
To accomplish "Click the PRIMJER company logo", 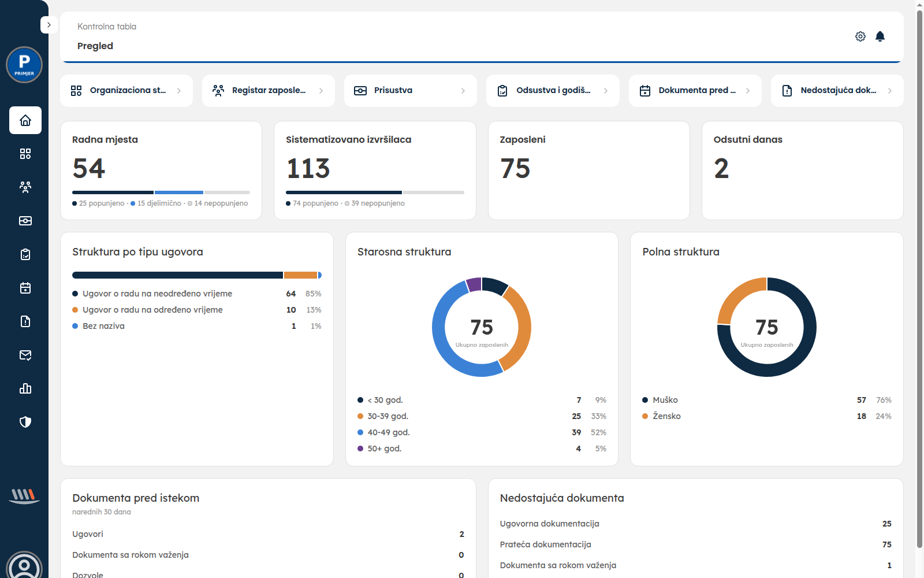I will click(24, 65).
